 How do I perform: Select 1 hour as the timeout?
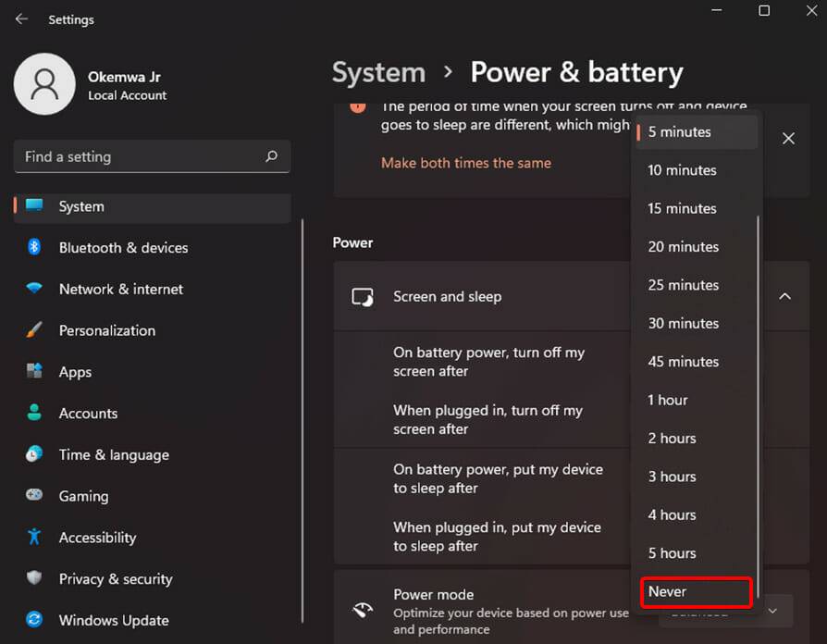(667, 400)
